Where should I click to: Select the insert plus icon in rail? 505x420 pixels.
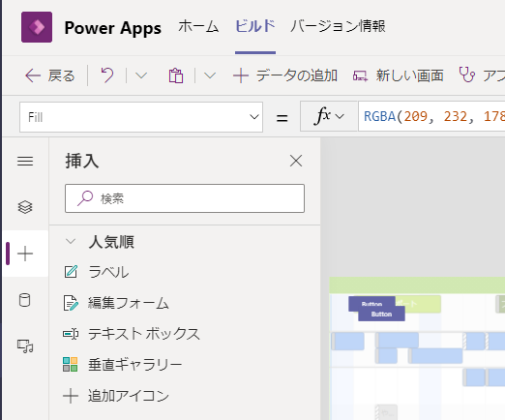pyautogui.click(x=25, y=254)
